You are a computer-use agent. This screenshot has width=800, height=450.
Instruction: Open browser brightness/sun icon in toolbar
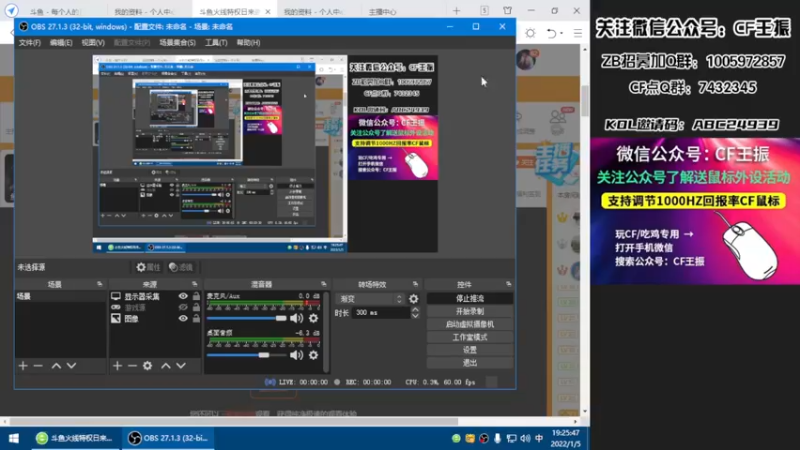(531, 33)
